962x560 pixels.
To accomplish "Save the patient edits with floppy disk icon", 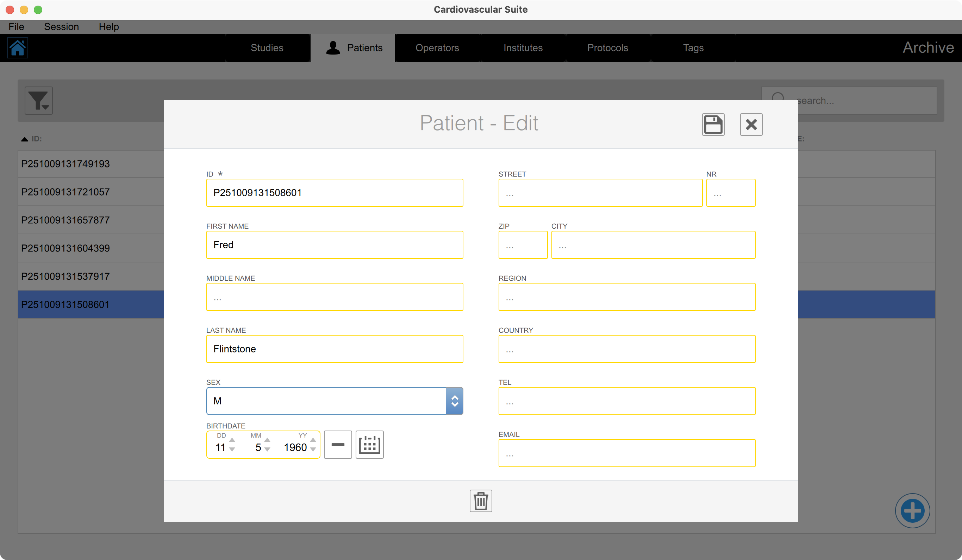I will tap(713, 125).
